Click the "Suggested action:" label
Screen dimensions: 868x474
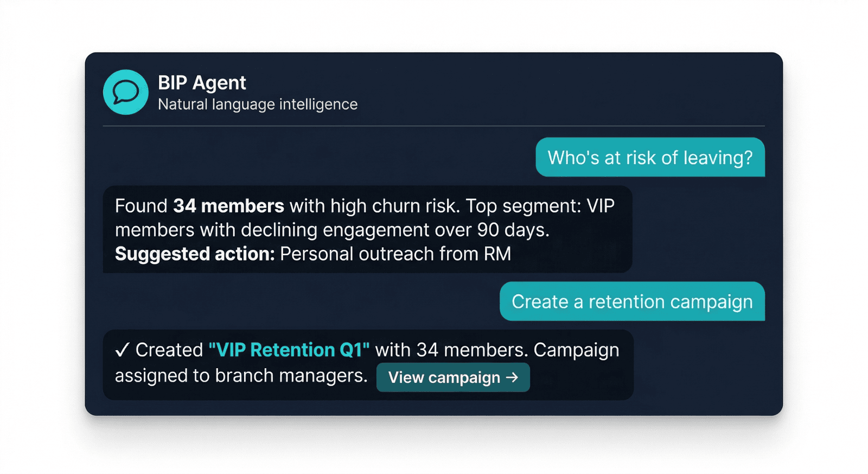[195, 254]
